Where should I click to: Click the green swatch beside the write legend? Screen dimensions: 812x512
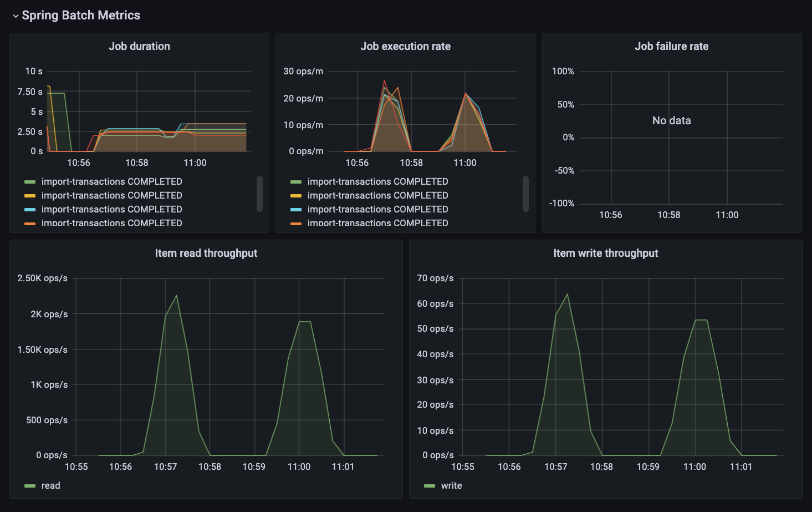430,486
